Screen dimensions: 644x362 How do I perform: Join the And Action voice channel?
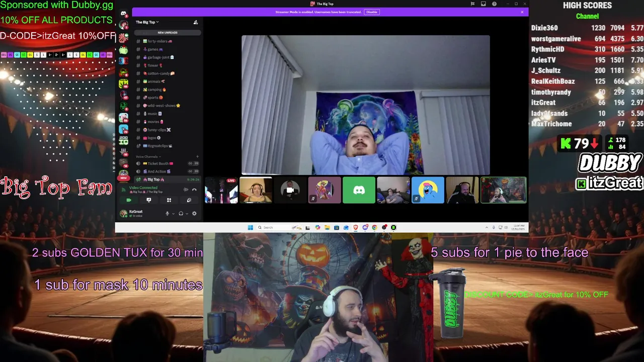pyautogui.click(x=168, y=171)
